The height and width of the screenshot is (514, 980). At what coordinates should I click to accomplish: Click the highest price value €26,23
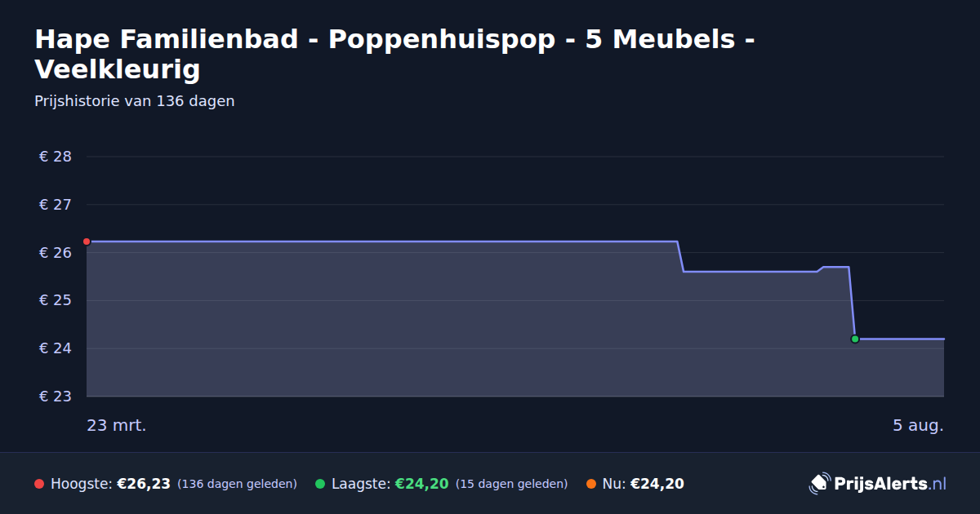[144, 484]
